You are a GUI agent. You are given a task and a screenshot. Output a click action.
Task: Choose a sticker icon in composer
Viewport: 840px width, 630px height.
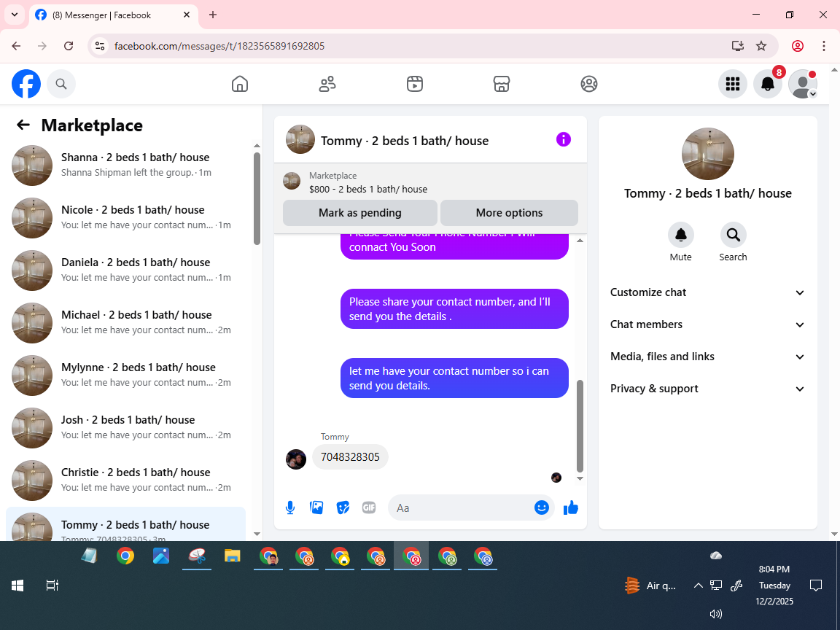point(343,507)
